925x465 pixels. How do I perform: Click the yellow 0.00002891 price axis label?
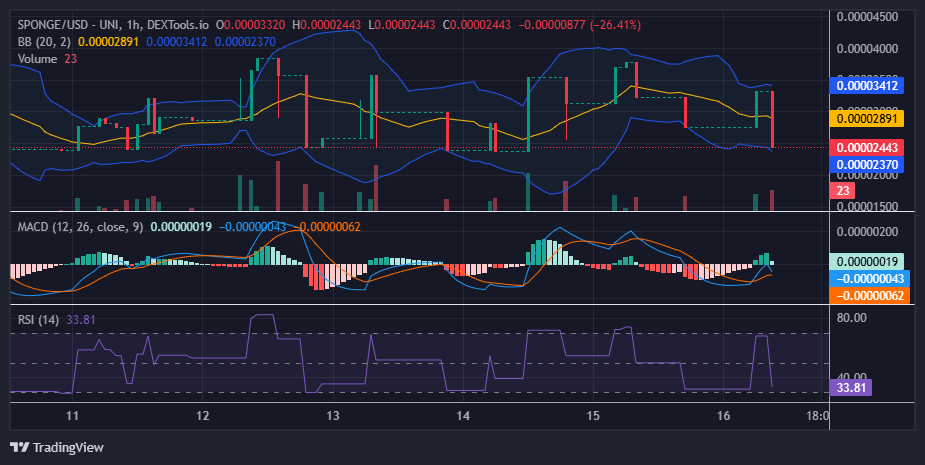[866, 118]
